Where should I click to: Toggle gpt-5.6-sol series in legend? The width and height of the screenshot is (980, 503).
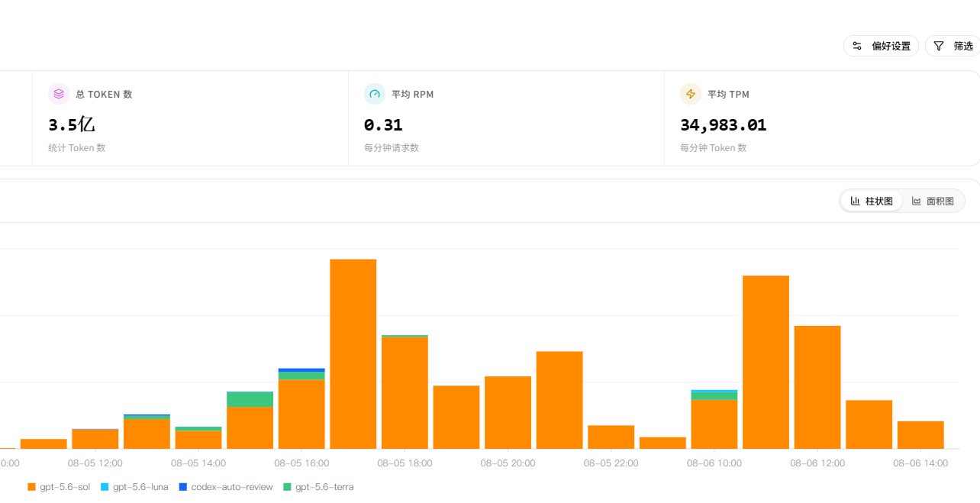click(59, 487)
